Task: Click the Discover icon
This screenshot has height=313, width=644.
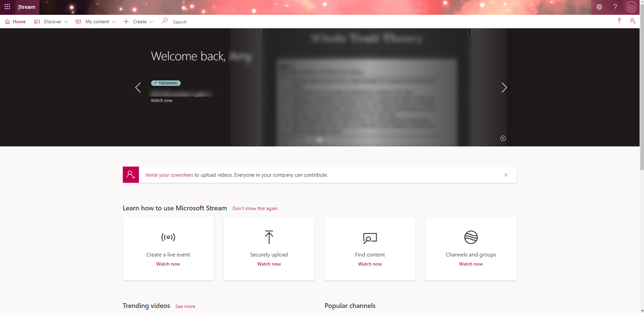Action: [x=37, y=22]
